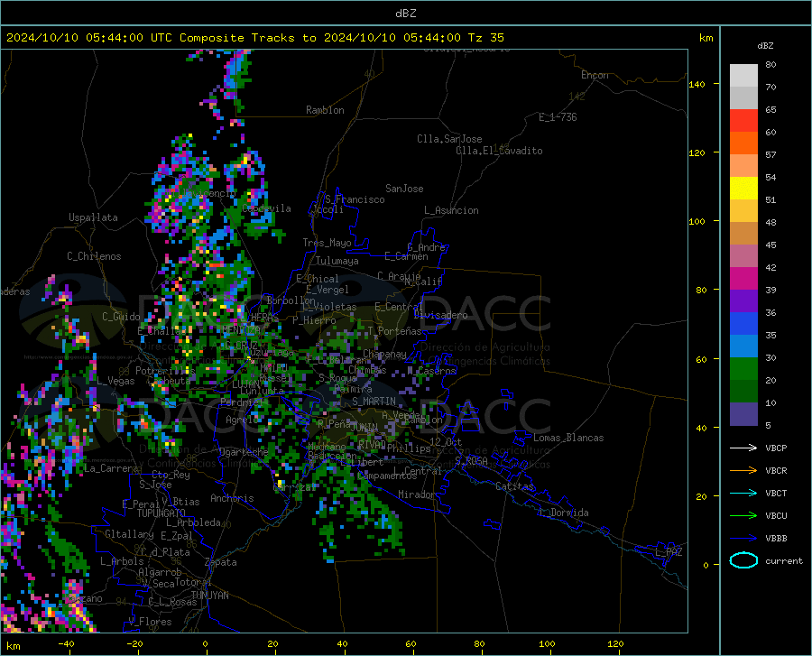This screenshot has width=812, height=656.
Task: Click the 'dBZ' label above color scale
Action: [765, 45]
